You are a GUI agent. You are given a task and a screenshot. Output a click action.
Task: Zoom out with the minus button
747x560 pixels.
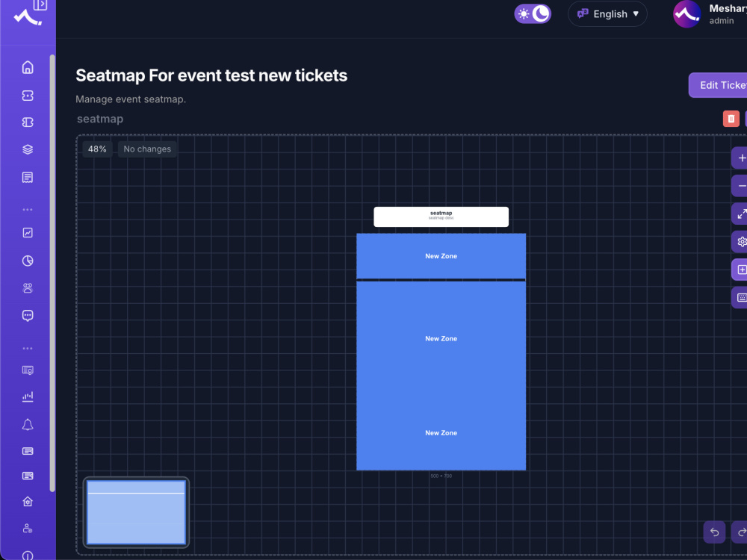740,186
